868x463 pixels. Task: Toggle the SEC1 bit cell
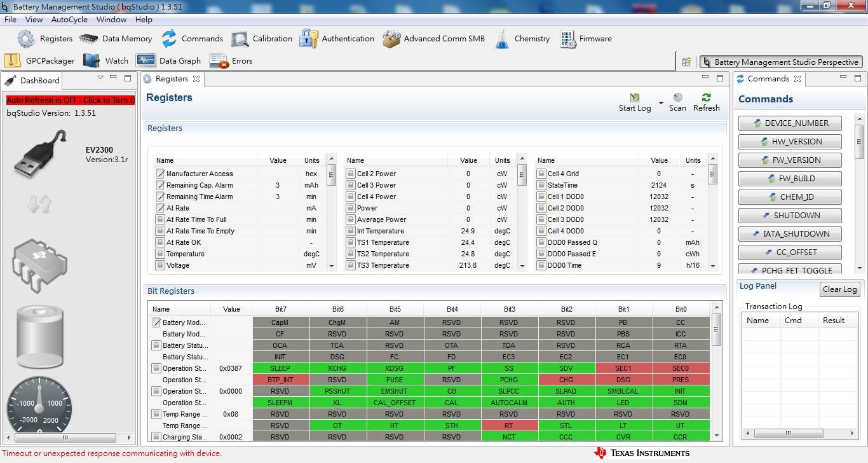[x=623, y=368]
